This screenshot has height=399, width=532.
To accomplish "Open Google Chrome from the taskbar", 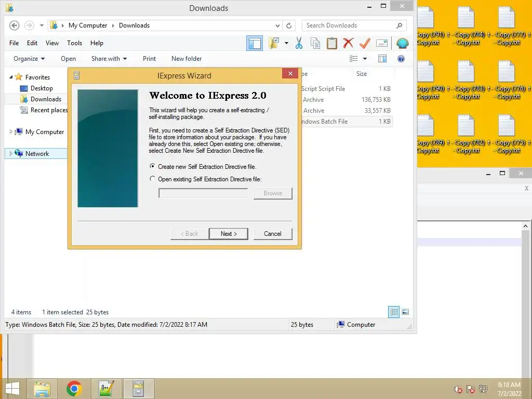I will [x=74, y=389].
